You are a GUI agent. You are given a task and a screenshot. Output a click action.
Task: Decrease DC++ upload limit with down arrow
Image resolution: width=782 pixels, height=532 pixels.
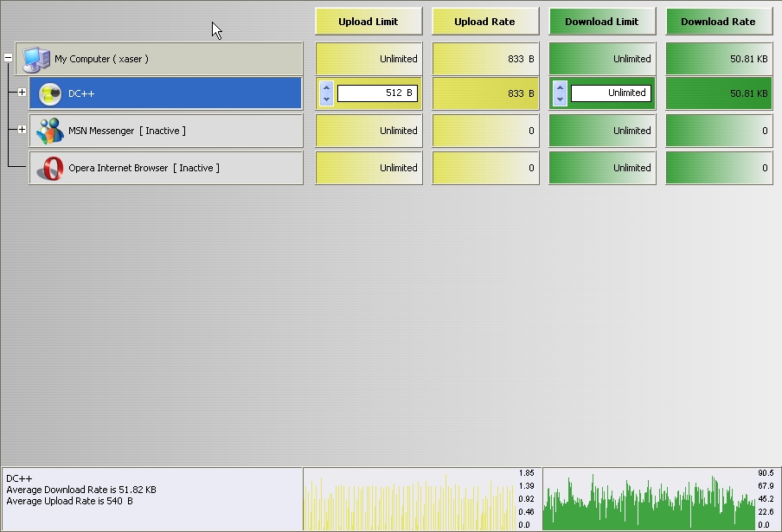click(326, 99)
